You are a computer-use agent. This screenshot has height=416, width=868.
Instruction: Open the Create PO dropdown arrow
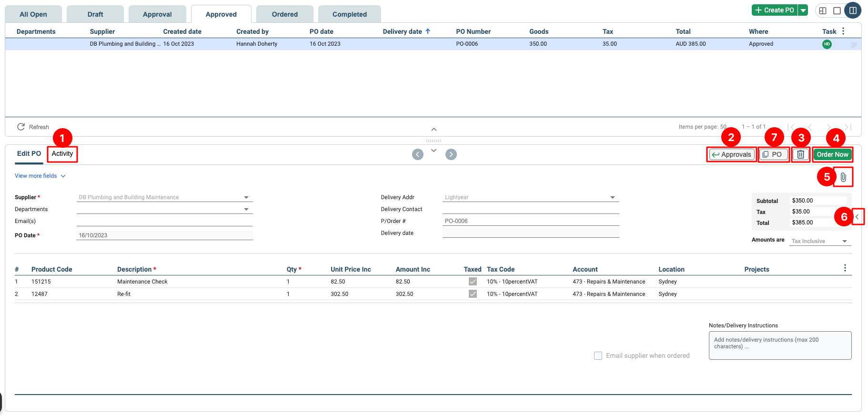click(803, 10)
